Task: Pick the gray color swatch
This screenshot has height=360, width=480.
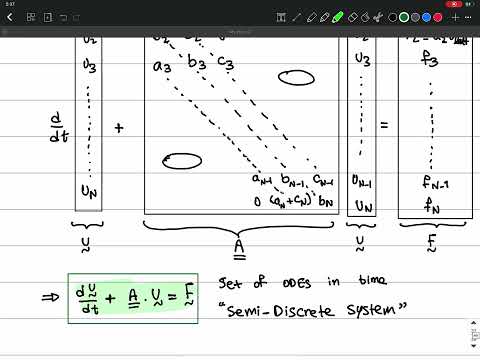Action: [415, 17]
